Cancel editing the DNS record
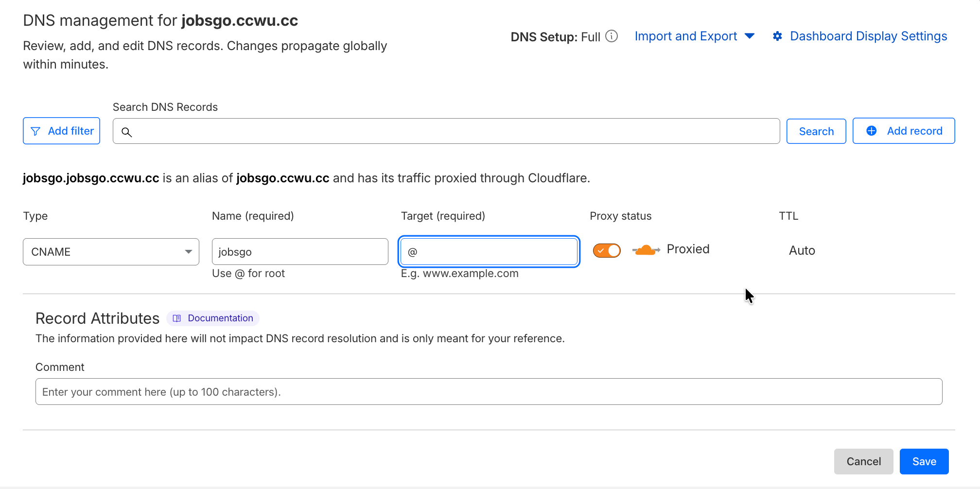The height and width of the screenshot is (489, 980). (x=863, y=461)
